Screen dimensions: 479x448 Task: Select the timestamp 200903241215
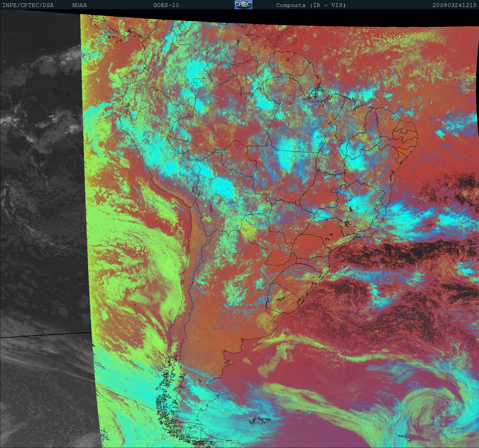(454, 5)
